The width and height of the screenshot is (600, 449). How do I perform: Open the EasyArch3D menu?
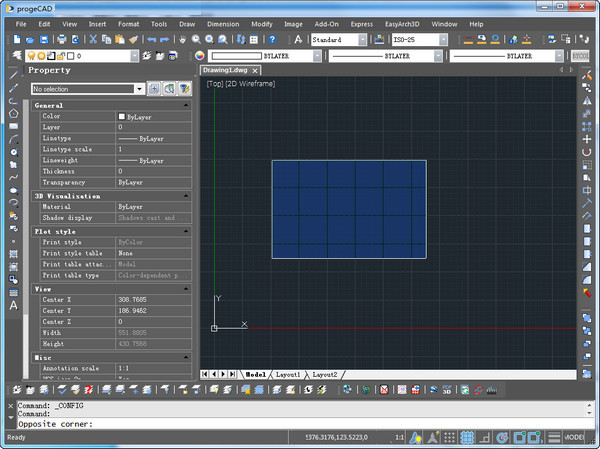pos(403,22)
